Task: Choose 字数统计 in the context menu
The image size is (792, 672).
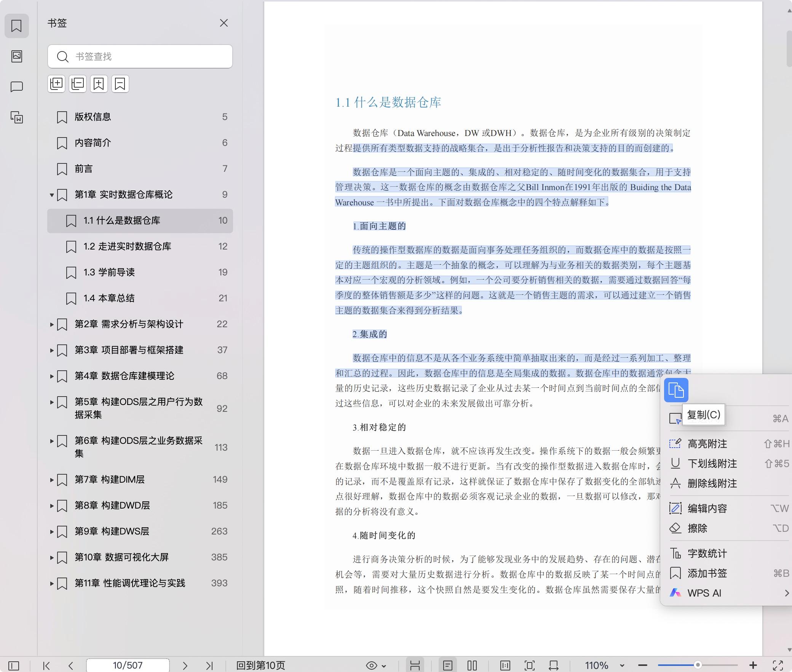Action: pyautogui.click(x=707, y=554)
